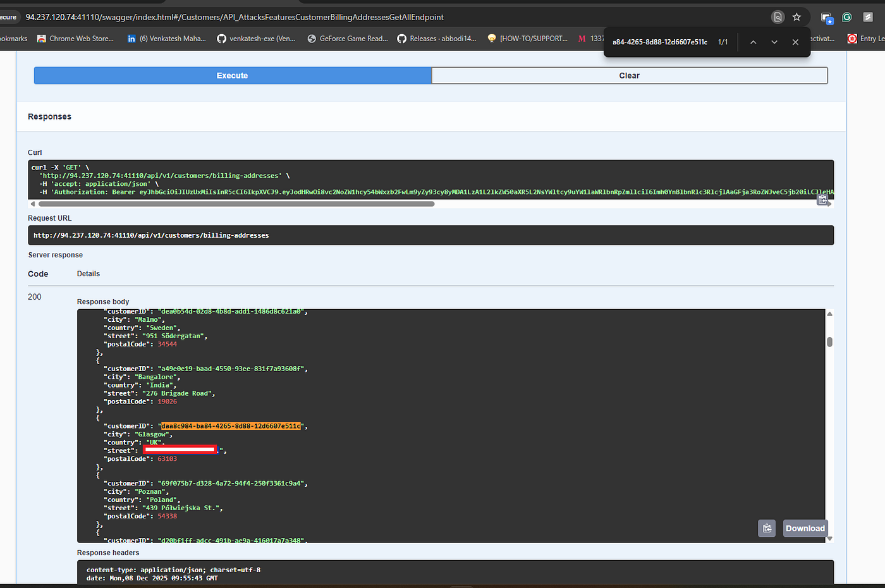Click the country value "Sweden"
The width and height of the screenshot is (885, 588).
click(162, 328)
